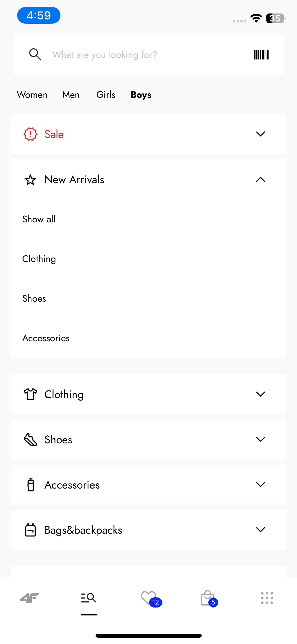Viewport: 297px width, 644px height.
Task: Open Shoes under New Arrivals
Action: point(34,298)
